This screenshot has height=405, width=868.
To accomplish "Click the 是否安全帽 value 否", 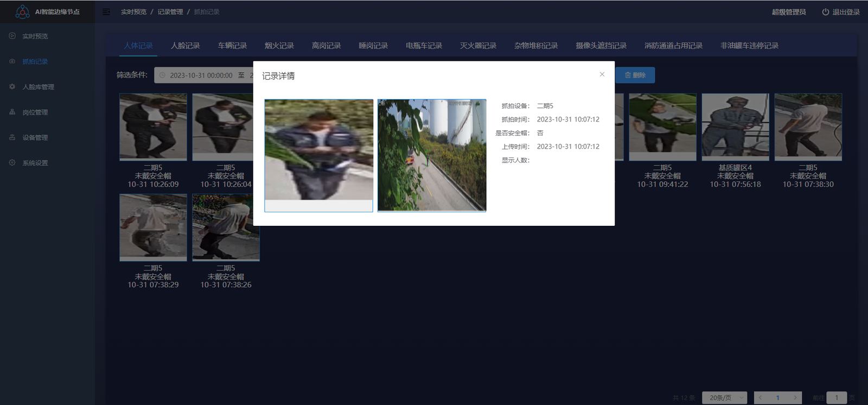I will pos(540,133).
